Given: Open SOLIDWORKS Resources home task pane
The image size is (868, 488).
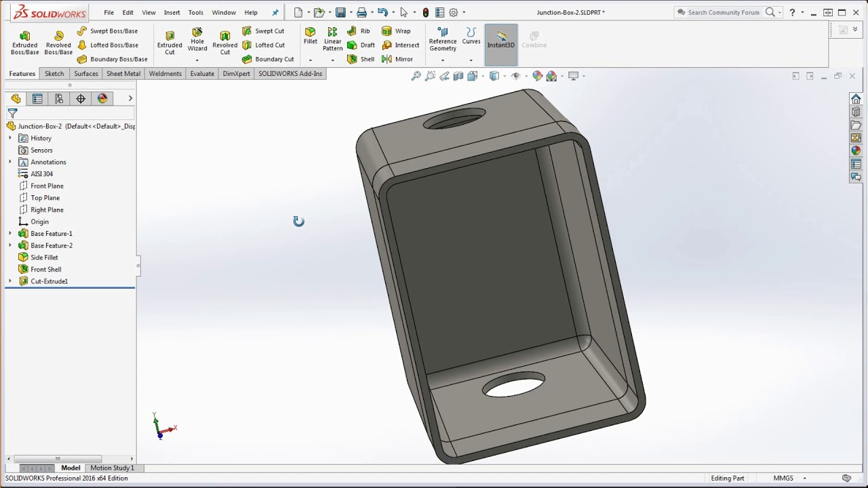Looking at the screenshot, I should pos(856,99).
